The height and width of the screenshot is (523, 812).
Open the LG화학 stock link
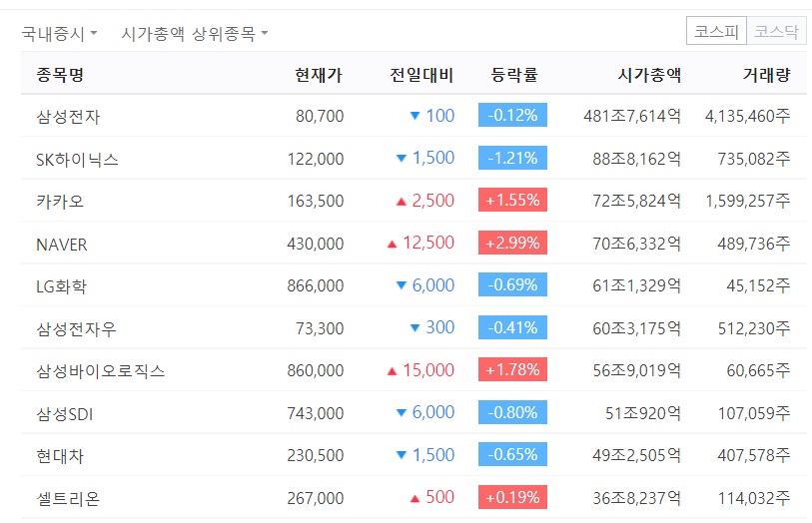[61, 285]
